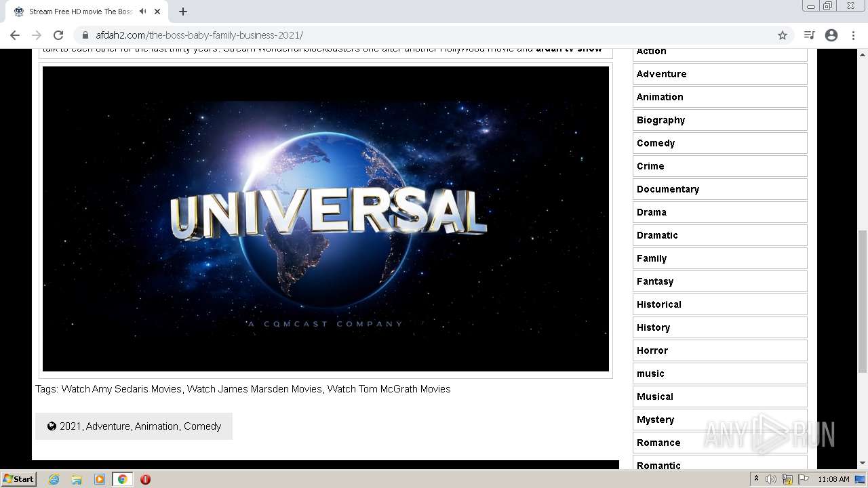
Task: Open Watch James Marsden Movies tag
Action: click(254, 389)
